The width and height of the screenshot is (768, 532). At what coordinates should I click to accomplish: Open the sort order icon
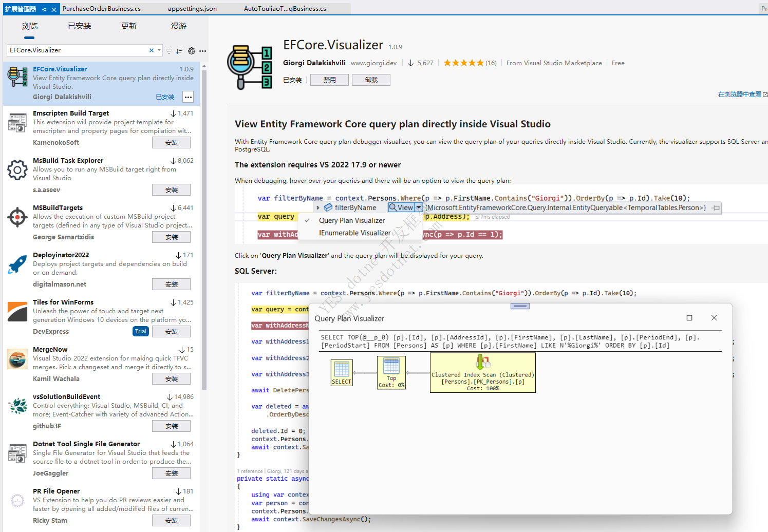pyautogui.click(x=180, y=51)
